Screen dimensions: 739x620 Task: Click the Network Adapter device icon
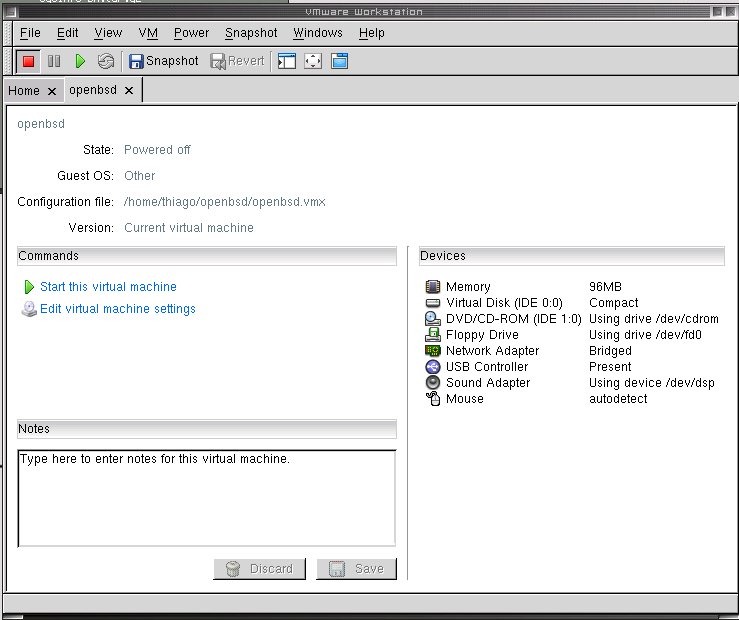click(433, 351)
